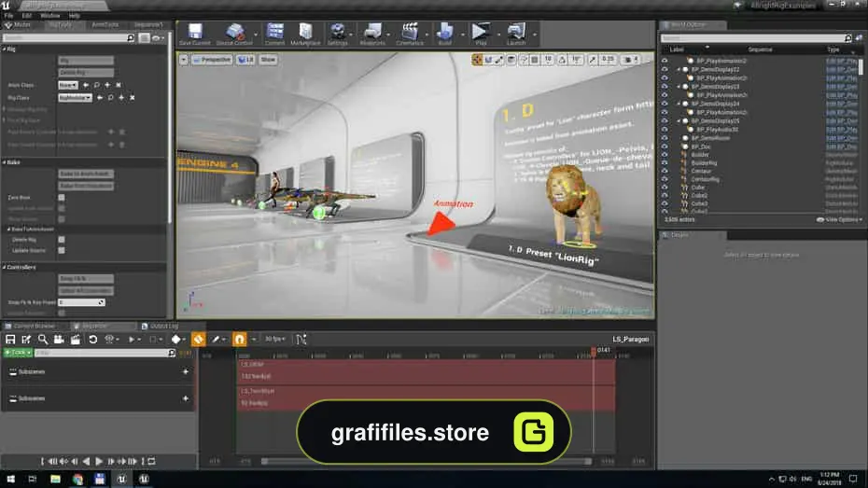Open the Content browser toolbar icon

click(x=274, y=34)
